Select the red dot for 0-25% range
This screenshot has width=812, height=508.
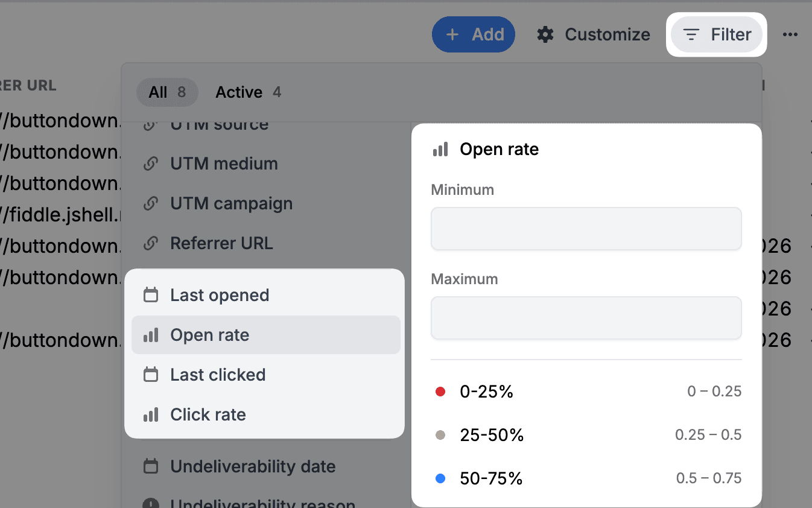440,392
